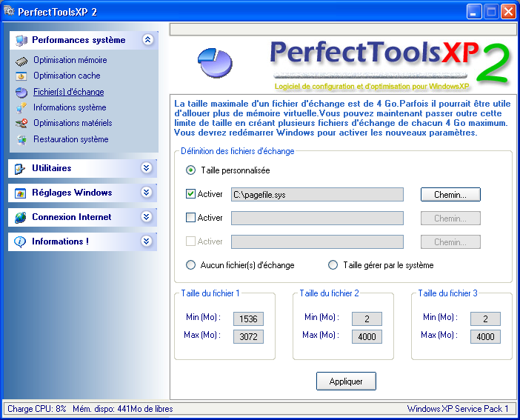The image size is (520, 420).
Task: Minimize the PerfectToolsXP 2 window
Action: tap(474, 12)
